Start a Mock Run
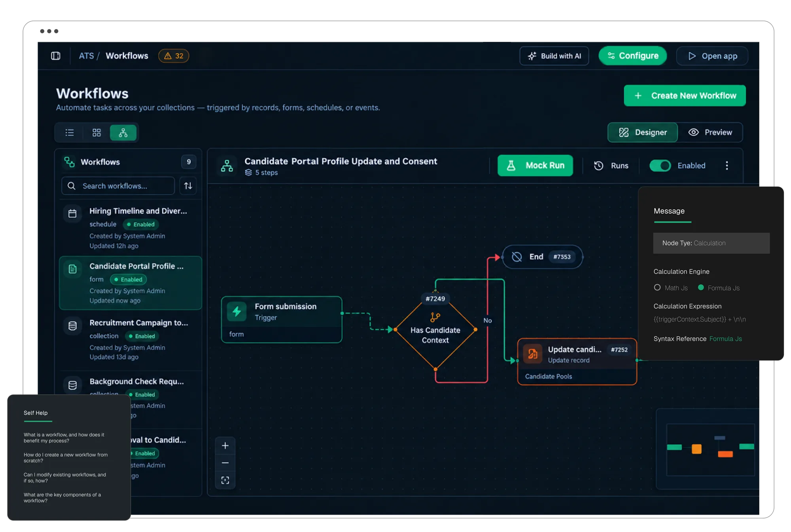Image resolution: width=791 pixels, height=532 pixels. click(x=535, y=166)
